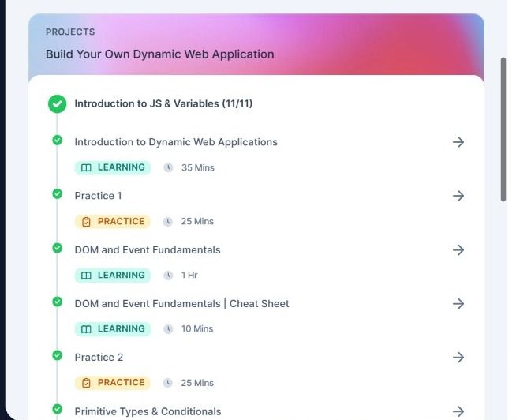
Task: Click the vertical scrollbar thumb
Action: [503, 129]
